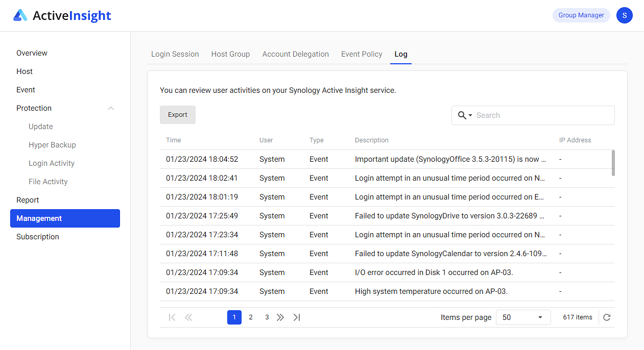644x350 pixels.
Task: Open the Group Manager
Action: click(x=581, y=15)
